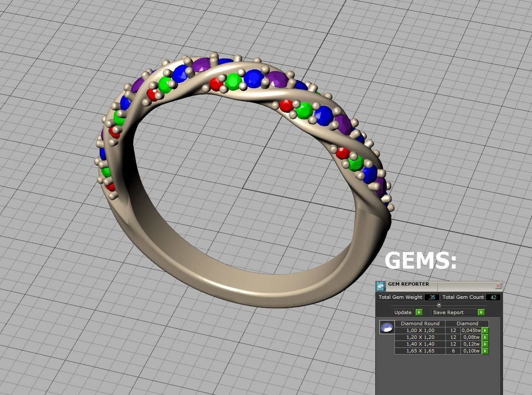
Task: Click the green arrow for 1,00 X 1,00 row
Action: (x=485, y=330)
